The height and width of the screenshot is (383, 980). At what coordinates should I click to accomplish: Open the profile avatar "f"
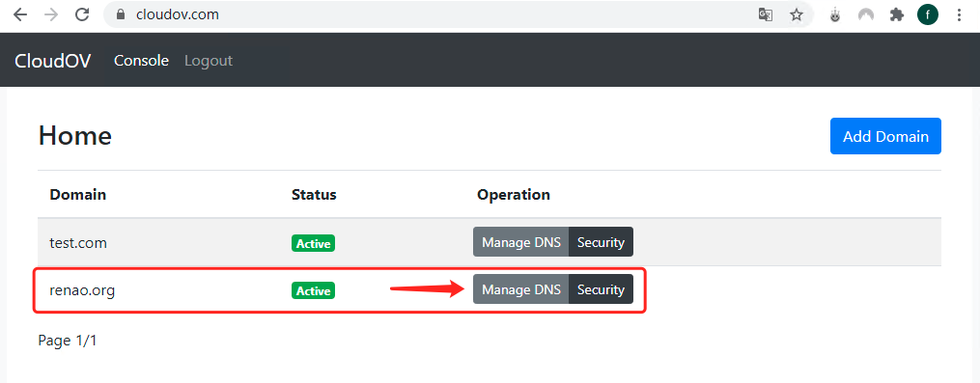tap(928, 15)
